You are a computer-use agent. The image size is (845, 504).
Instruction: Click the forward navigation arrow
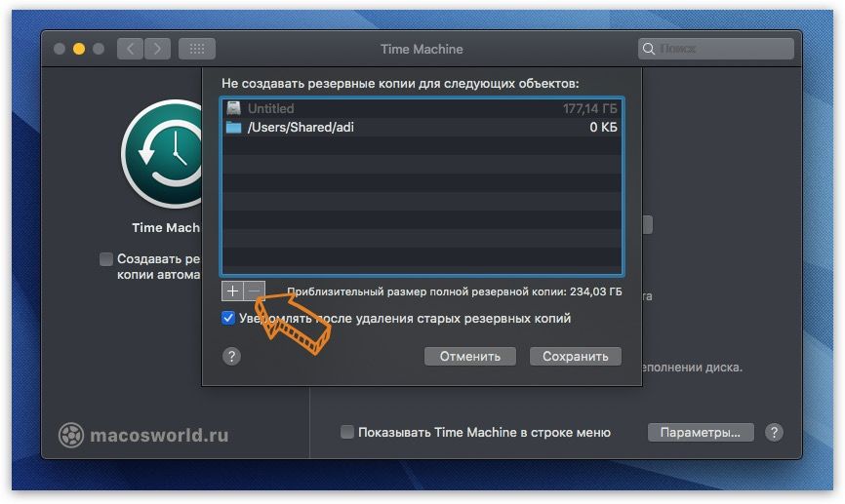point(157,49)
